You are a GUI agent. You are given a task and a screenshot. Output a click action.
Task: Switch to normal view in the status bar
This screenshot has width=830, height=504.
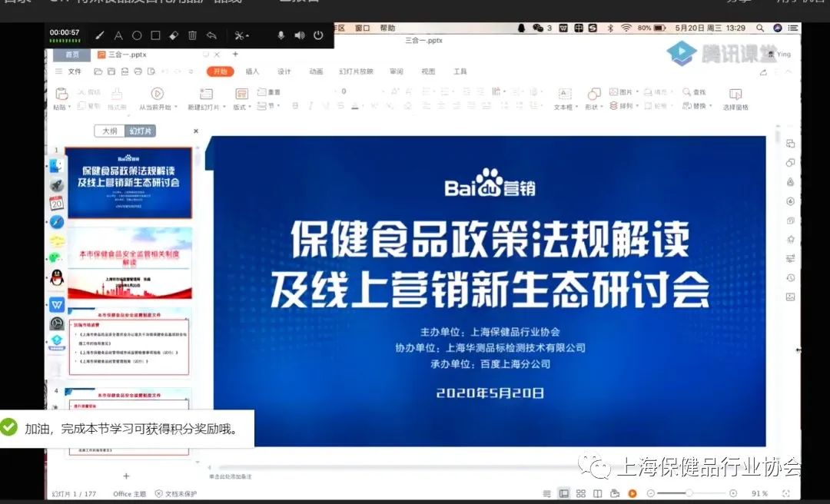point(564,494)
